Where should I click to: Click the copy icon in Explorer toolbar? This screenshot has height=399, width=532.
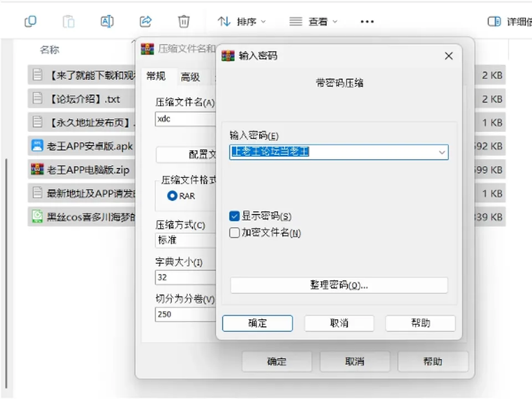[x=30, y=22]
